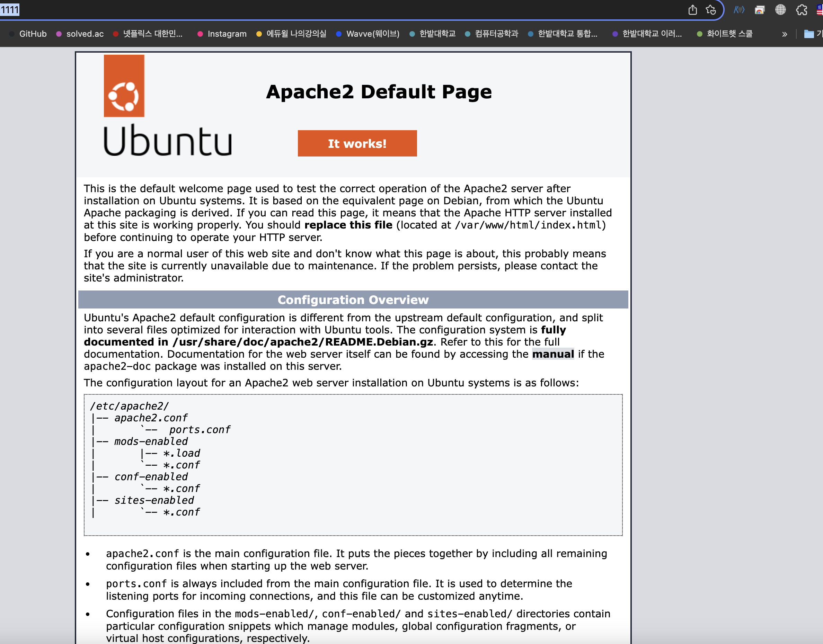Open the Extensions puzzle piece menu
Viewport: 823px width, 644px height.
click(x=802, y=10)
